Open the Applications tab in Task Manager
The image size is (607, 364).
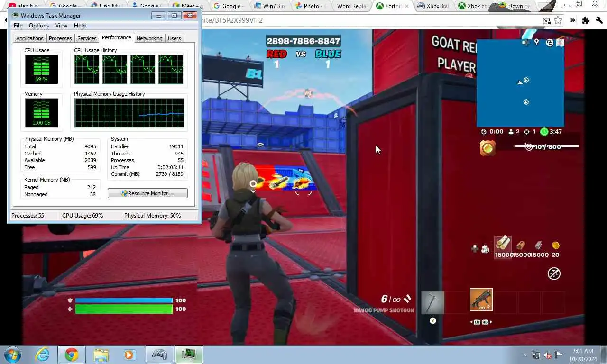coord(30,38)
